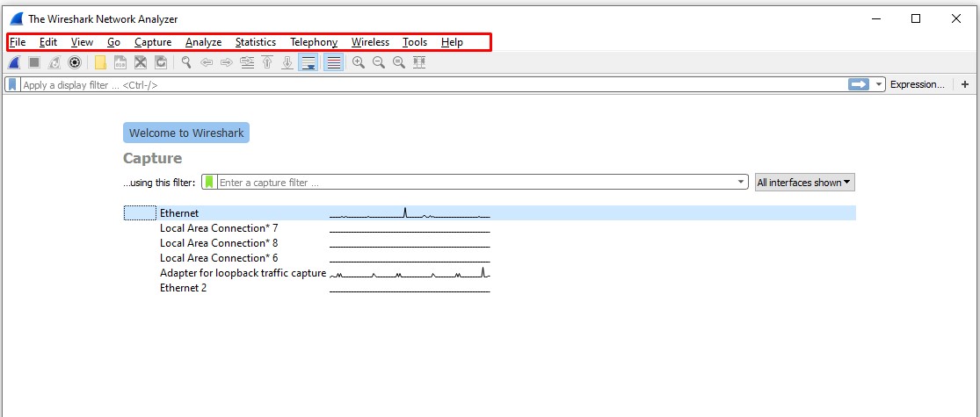
Task: Click the Wireshark fin title bar icon
Action: (x=16, y=18)
